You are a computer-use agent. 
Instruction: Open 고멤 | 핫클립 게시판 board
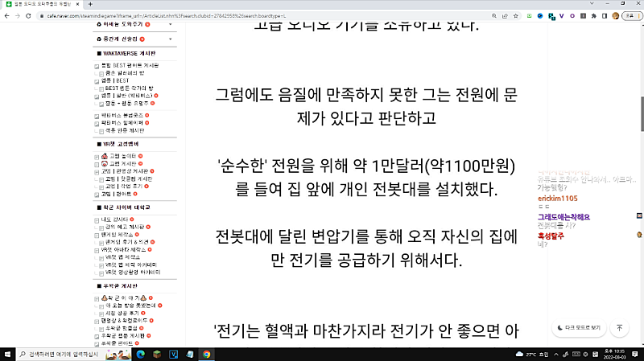(x=129, y=179)
